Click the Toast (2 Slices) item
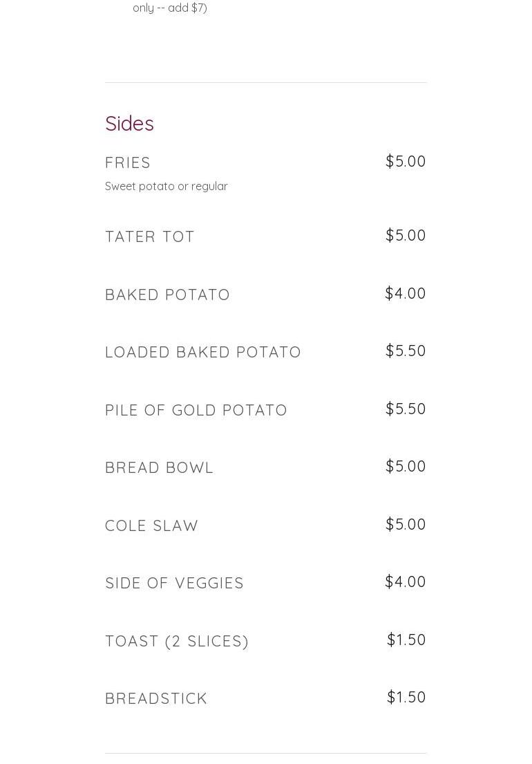532x764 pixels. point(177,641)
